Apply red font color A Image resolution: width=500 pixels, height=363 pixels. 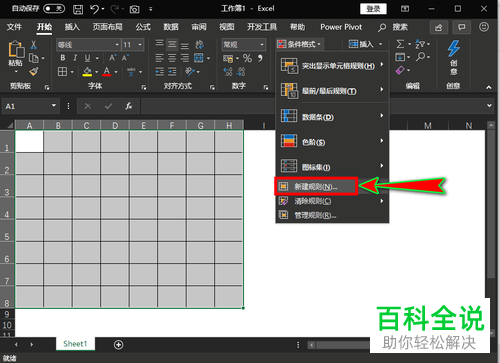pos(107,72)
